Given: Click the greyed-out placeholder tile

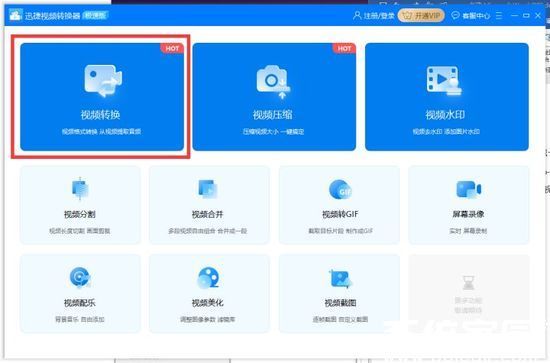Looking at the screenshot, I should [x=469, y=294].
